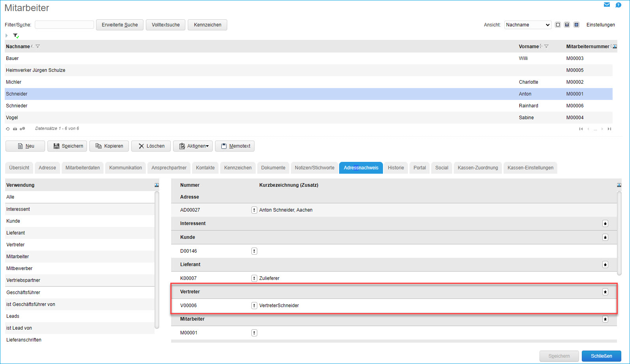Click the refresh icon below employee list
This screenshot has width=630, height=364.
point(8,129)
